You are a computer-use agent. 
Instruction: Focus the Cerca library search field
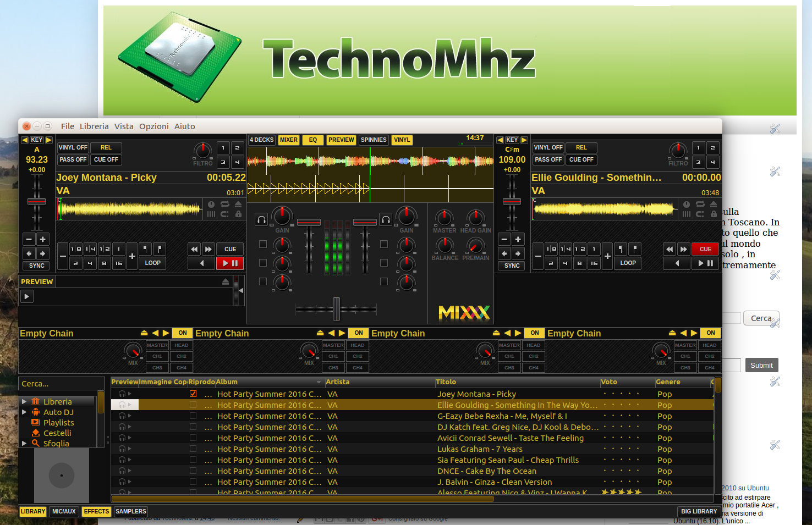(x=62, y=384)
